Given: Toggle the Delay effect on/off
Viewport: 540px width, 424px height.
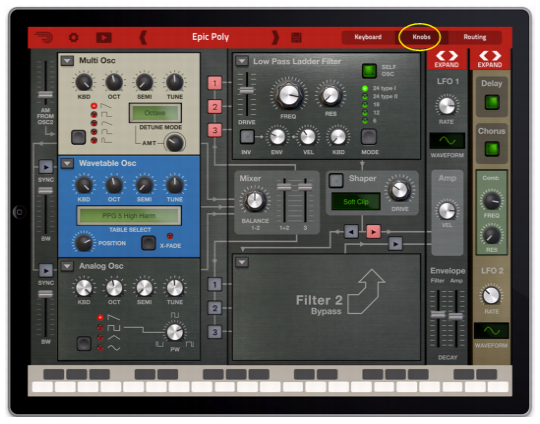Looking at the screenshot, I should [492, 102].
